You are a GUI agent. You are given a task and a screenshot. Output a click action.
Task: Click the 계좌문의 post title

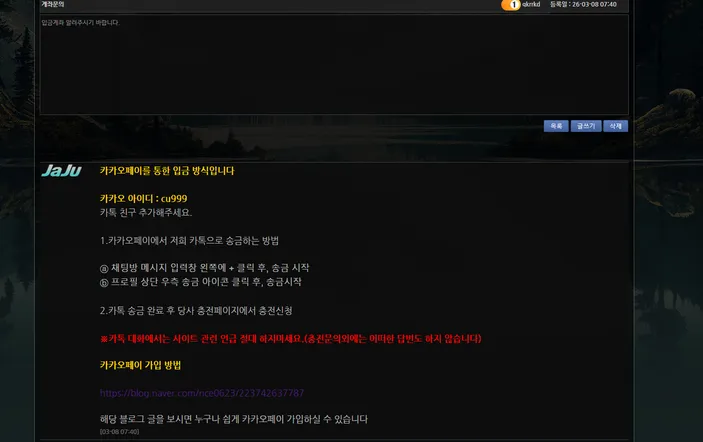tap(53, 4)
